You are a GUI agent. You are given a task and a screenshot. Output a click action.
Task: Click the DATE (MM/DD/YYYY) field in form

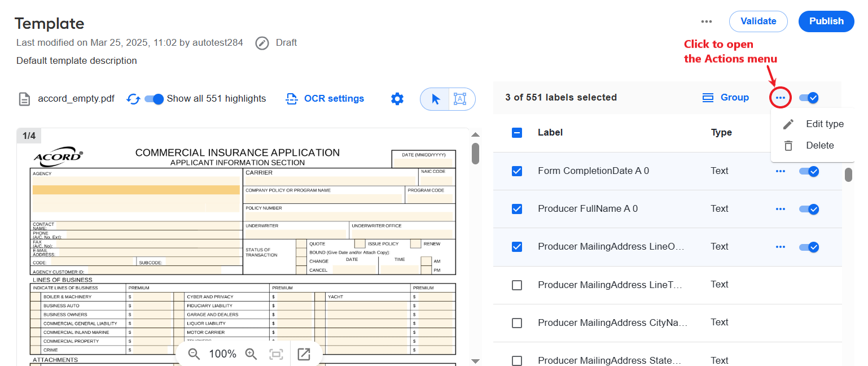click(423, 163)
